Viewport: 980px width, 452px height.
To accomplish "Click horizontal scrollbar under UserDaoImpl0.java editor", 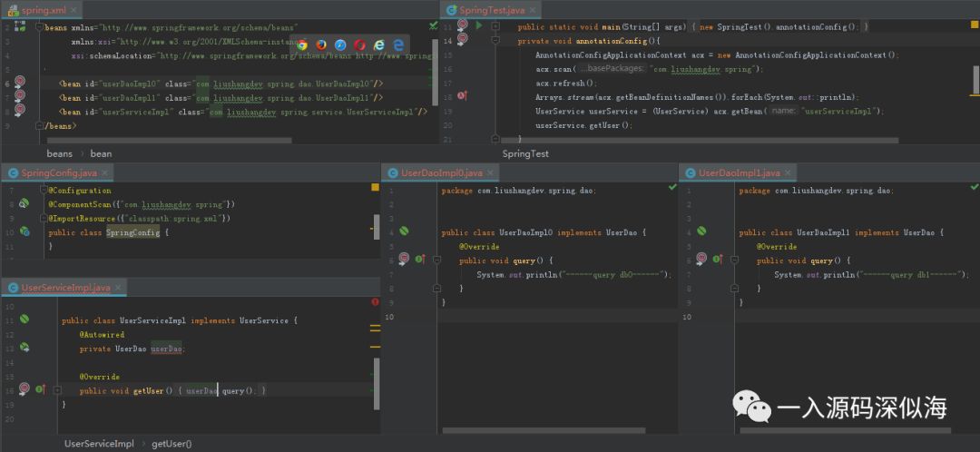I will [x=556, y=430].
